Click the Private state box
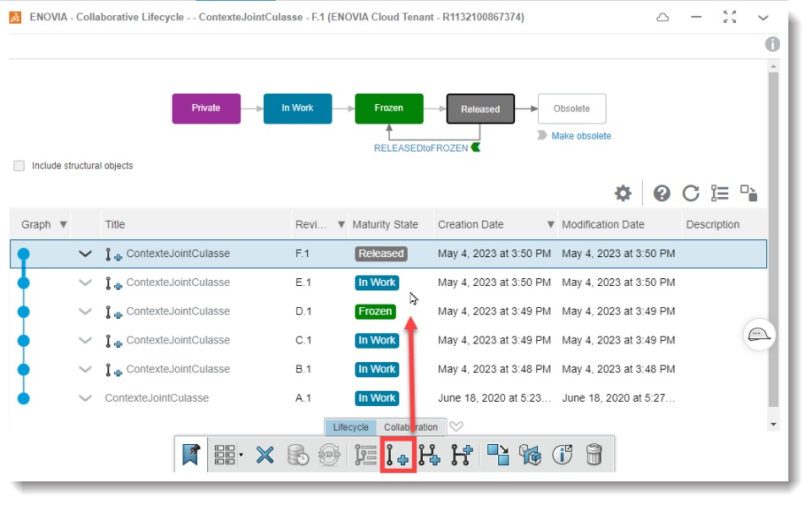Viewport: 812px width, 505px height. [x=206, y=108]
